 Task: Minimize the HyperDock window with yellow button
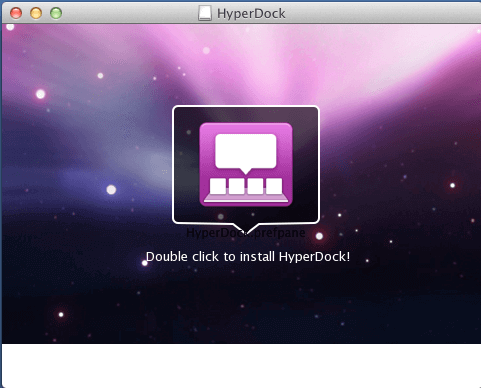click(x=36, y=13)
